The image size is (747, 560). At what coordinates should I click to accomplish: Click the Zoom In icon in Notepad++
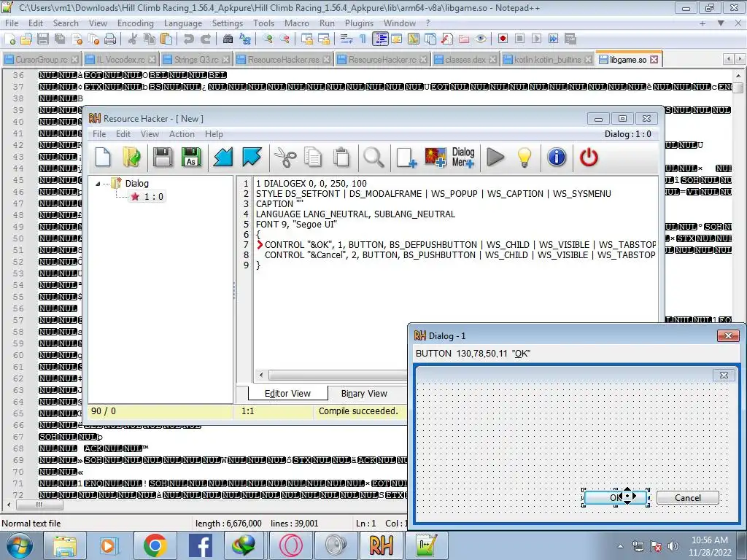click(268, 39)
